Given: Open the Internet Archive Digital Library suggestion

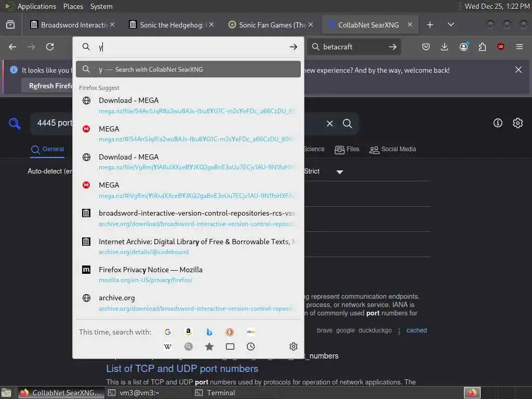Looking at the screenshot, I should 188,246.
